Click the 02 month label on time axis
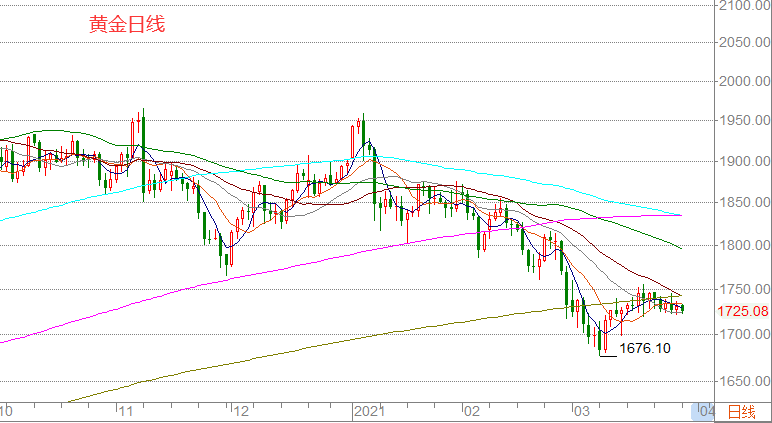 [x=472, y=411]
